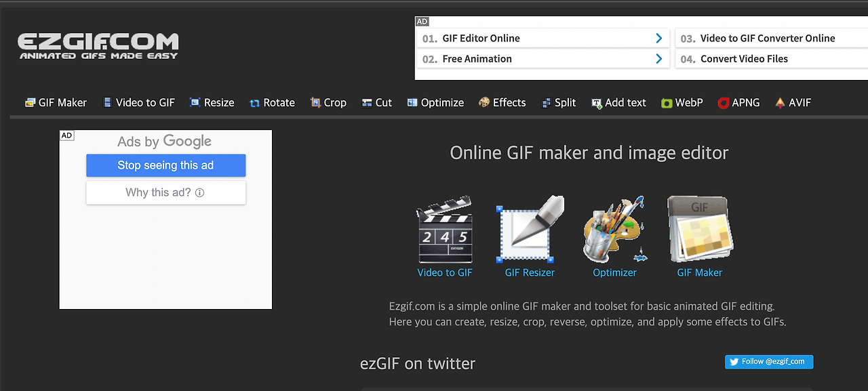Click the Online GIF maker and image editor heading
This screenshot has height=391, width=868.
click(589, 152)
